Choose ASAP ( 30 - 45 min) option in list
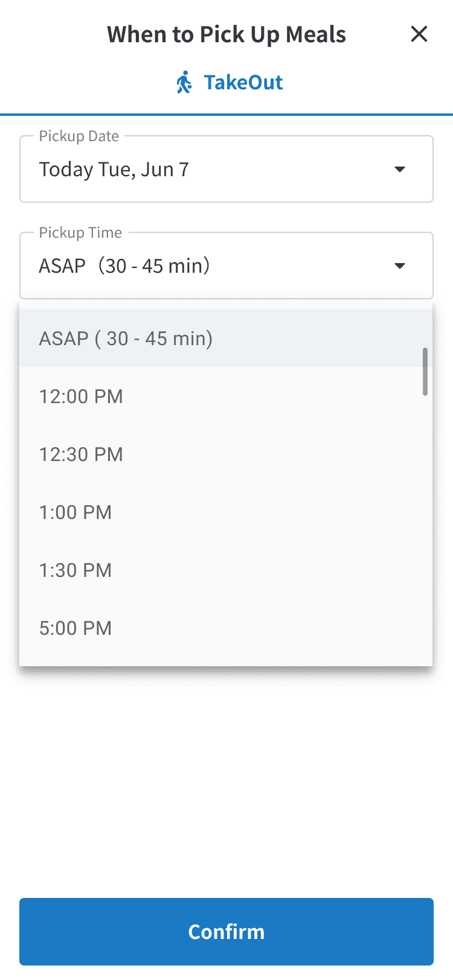 click(x=226, y=338)
